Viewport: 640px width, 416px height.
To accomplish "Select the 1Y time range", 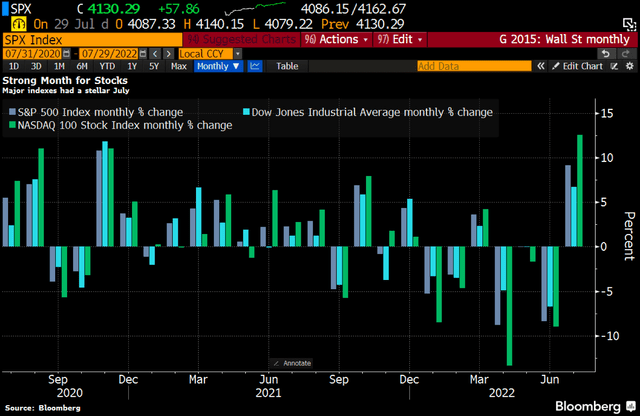I will (x=131, y=66).
